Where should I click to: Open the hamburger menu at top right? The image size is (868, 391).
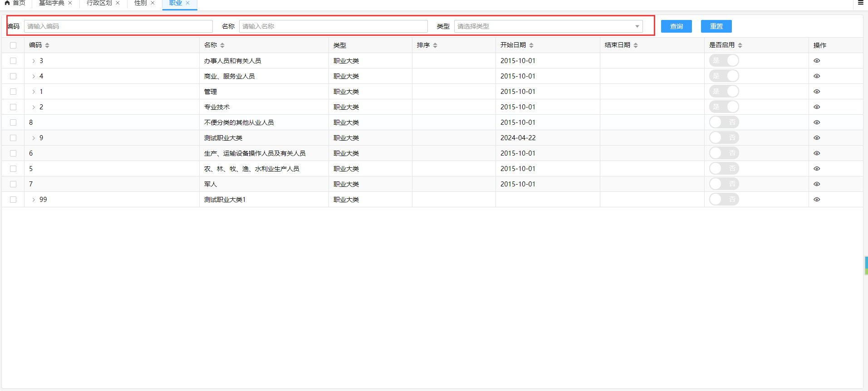click(x=860, y=3)
